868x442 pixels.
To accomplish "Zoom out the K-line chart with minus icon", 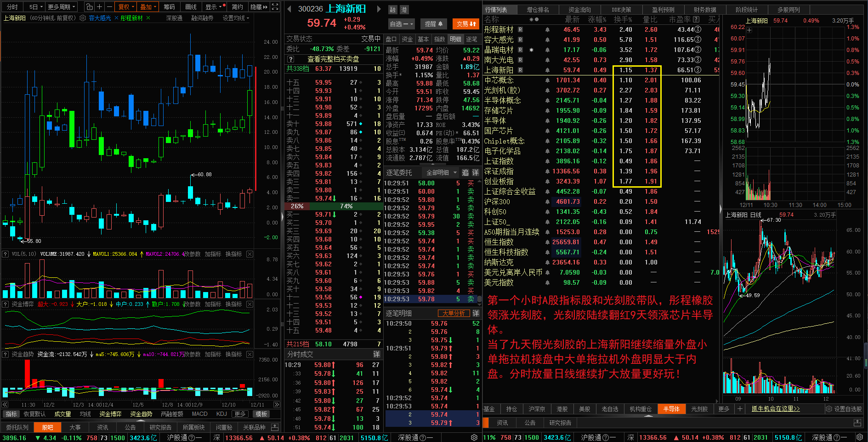I will click(109, 7).
